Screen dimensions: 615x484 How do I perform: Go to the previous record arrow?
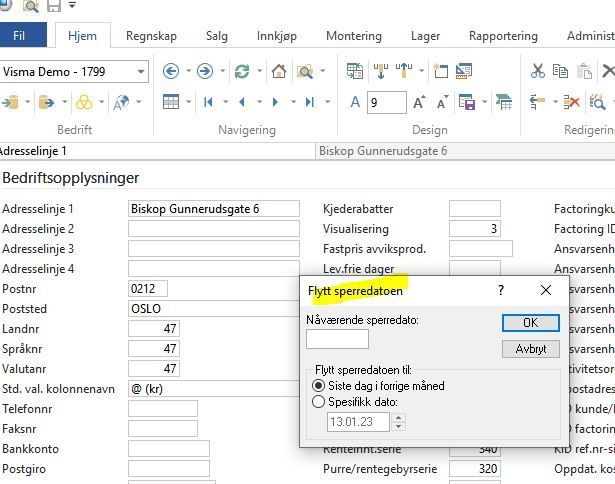(x=242, y=102)
